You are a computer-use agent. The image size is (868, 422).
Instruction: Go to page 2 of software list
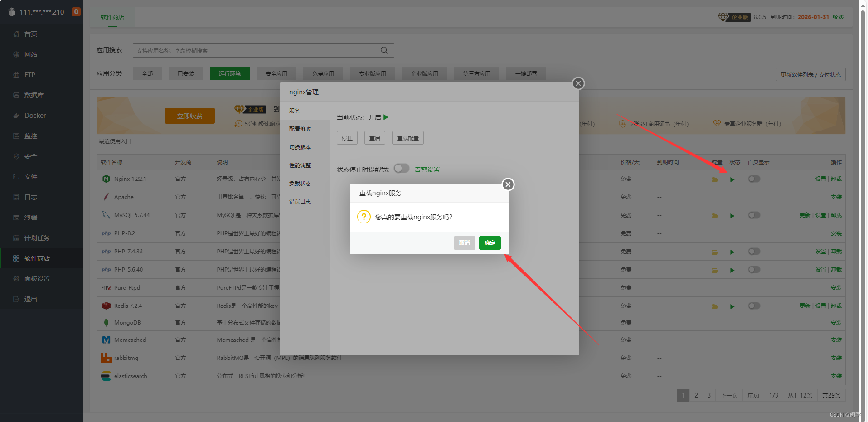[x=696, y=395]
